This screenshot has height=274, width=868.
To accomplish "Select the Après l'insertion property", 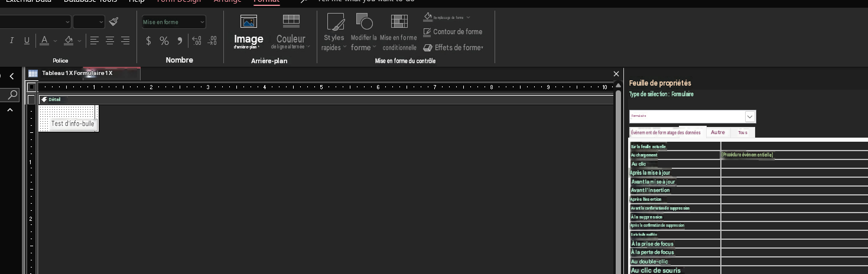I will (645, 200).
